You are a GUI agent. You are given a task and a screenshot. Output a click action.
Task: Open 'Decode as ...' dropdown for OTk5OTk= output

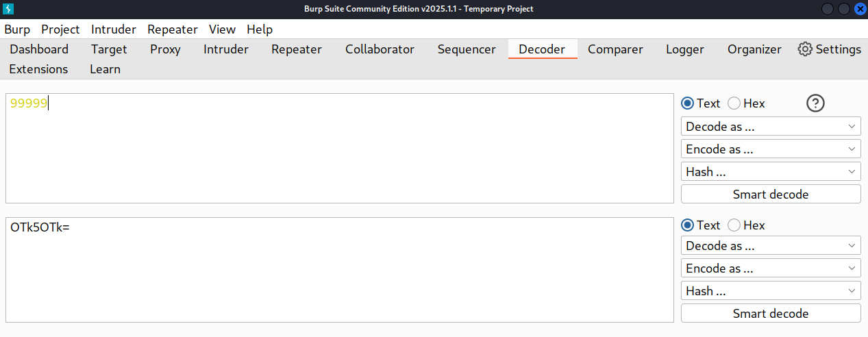pyautogui.click(x=771, y=245)
